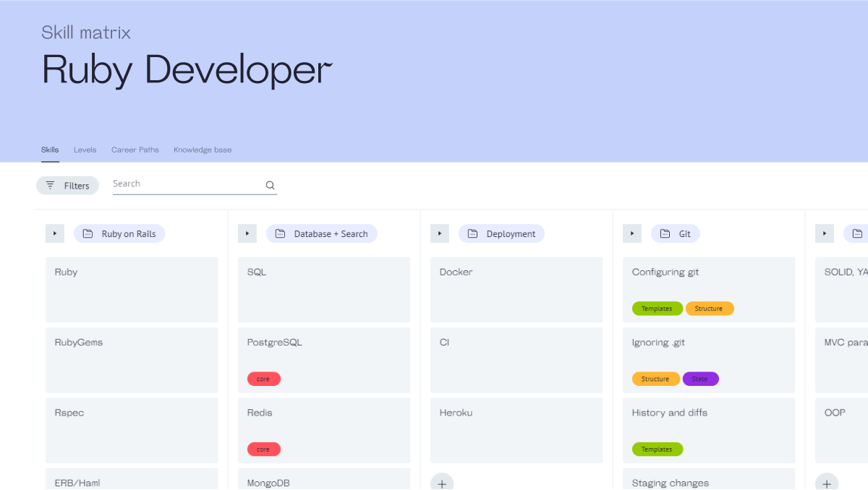Screen dimensions: 868x490
Task: Add a skill under Deployment column
Action: (x=442, y=481)
